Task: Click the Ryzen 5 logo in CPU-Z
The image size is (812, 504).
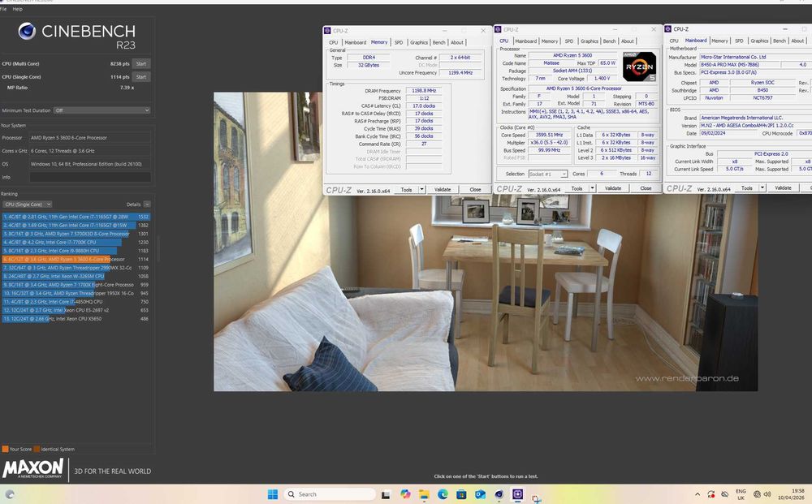Action: [x=639, y=67]
